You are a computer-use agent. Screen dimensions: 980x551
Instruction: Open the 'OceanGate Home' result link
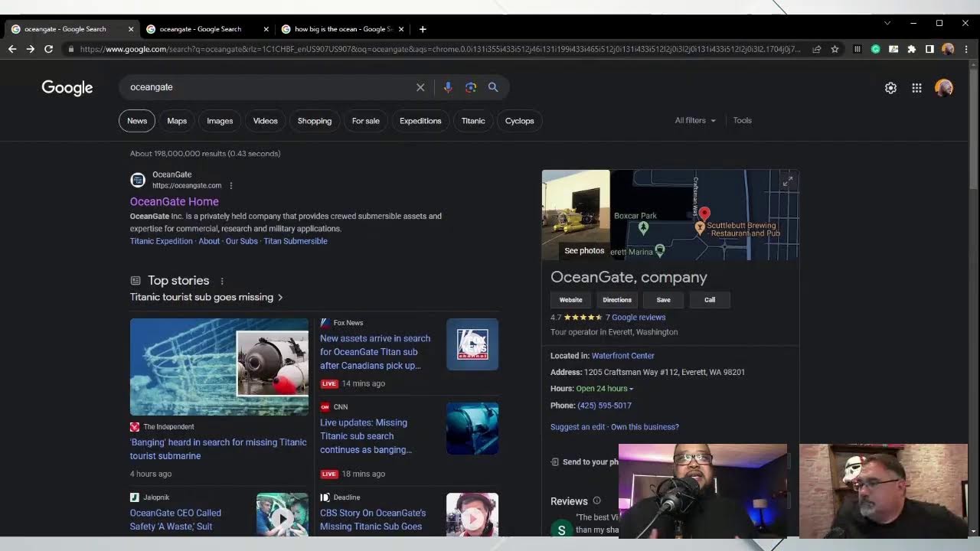(175, 201)
